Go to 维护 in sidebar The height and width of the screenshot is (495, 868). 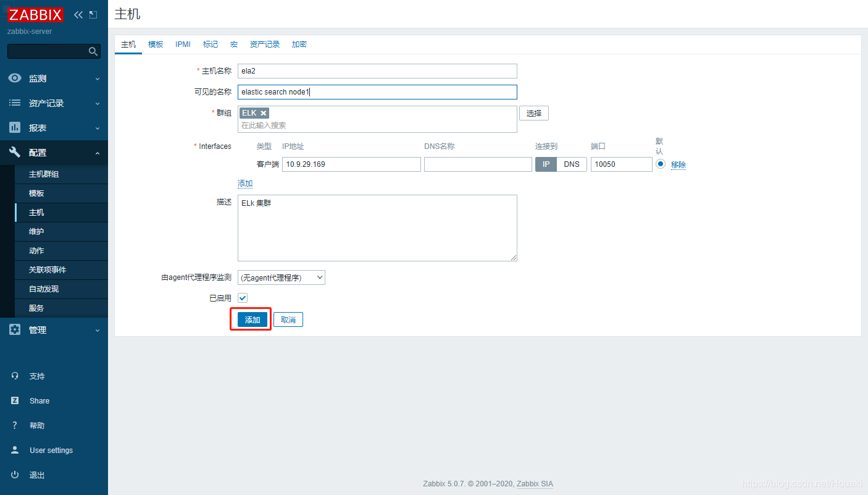[61, 232]
